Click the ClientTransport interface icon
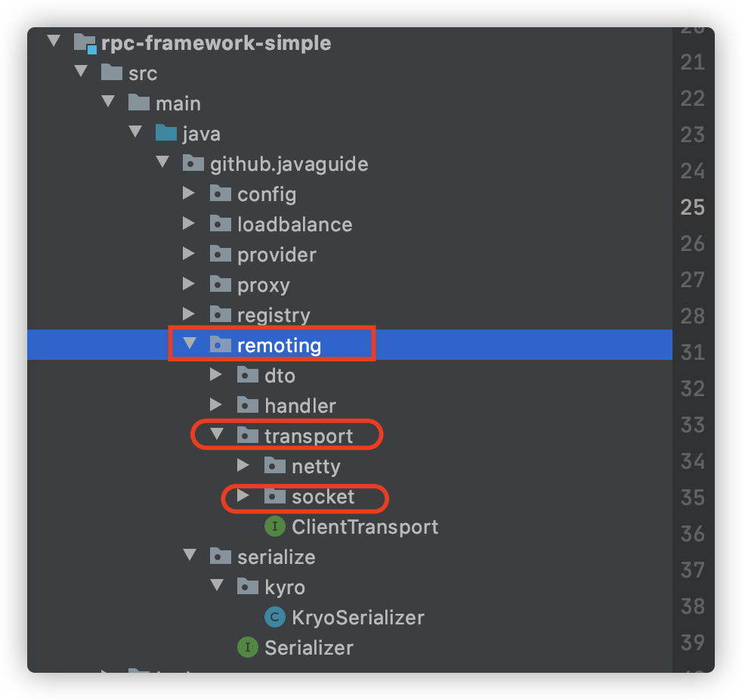This screenshot has height=700, width=742. 274,527
